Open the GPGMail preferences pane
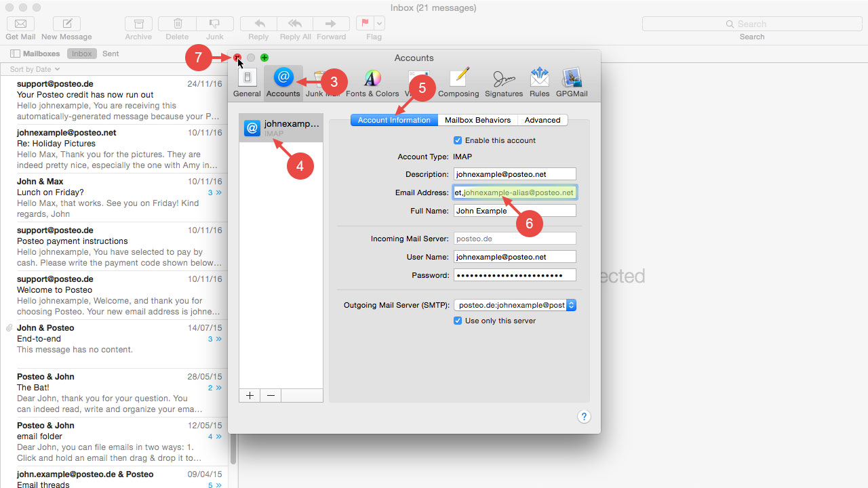 (x=572, y=81)
